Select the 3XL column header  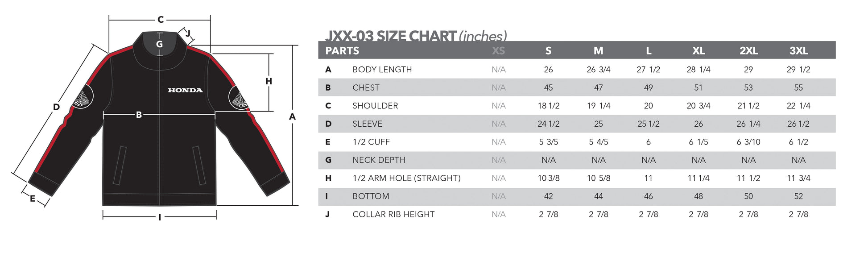click(798, 51)
